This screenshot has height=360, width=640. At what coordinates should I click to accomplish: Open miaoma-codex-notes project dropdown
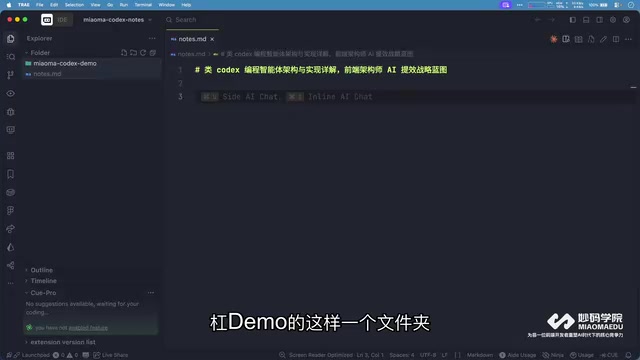[117, 20]
